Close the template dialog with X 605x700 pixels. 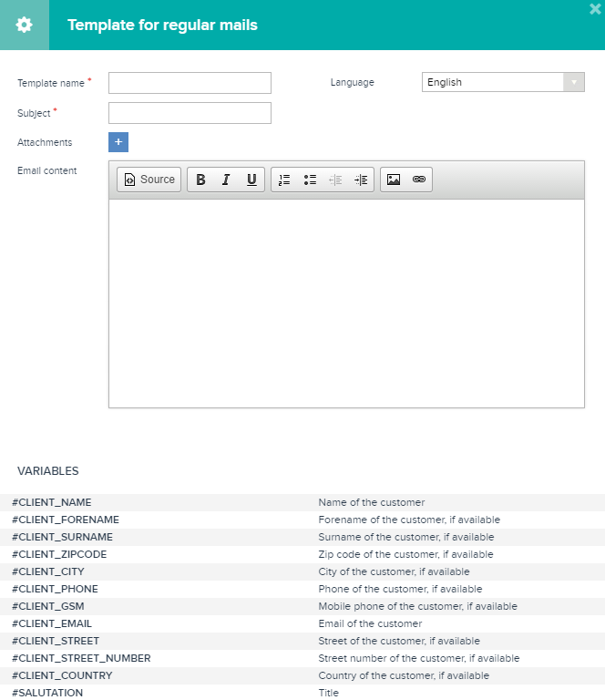(x=595, y=9)
